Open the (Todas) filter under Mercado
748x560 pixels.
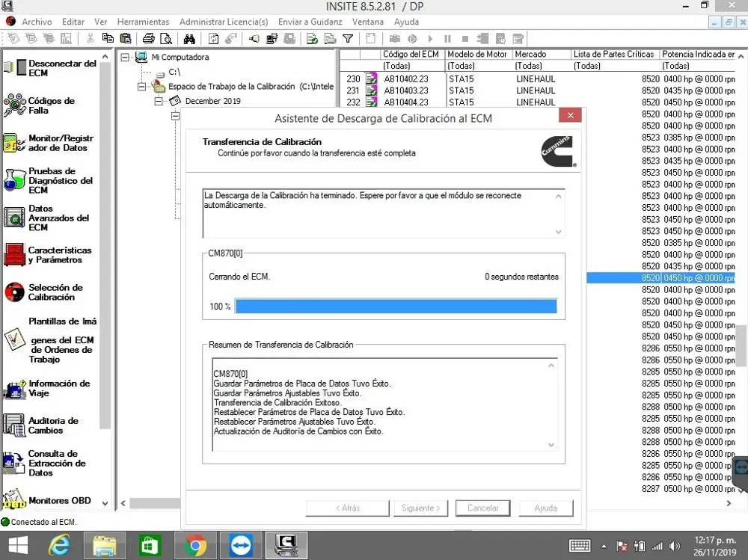tap(542, 66)
